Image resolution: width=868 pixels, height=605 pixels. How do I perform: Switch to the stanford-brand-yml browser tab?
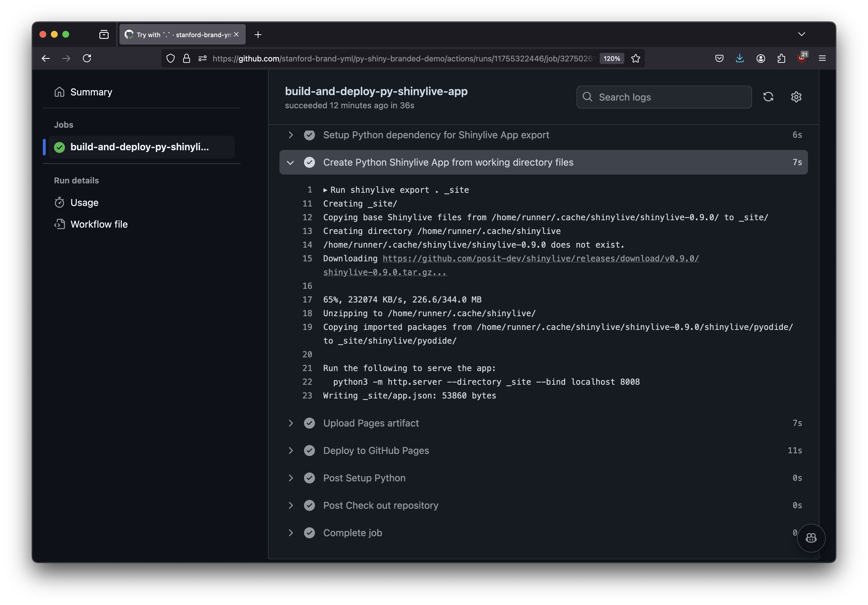(183, 35)
